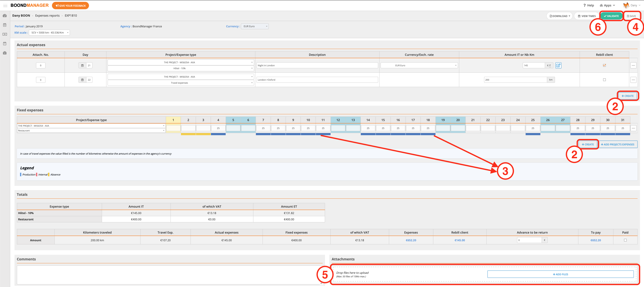This screenshot has width=644, height=287.
Task: Create a new fixed expense row
Action: 587,145
